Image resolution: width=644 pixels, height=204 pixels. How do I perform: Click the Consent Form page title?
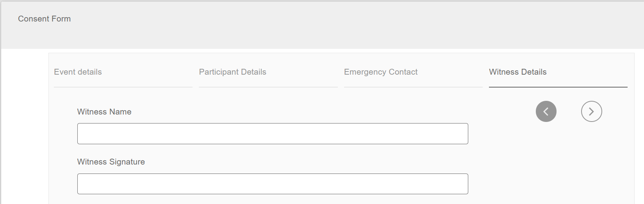coord(45,19)
